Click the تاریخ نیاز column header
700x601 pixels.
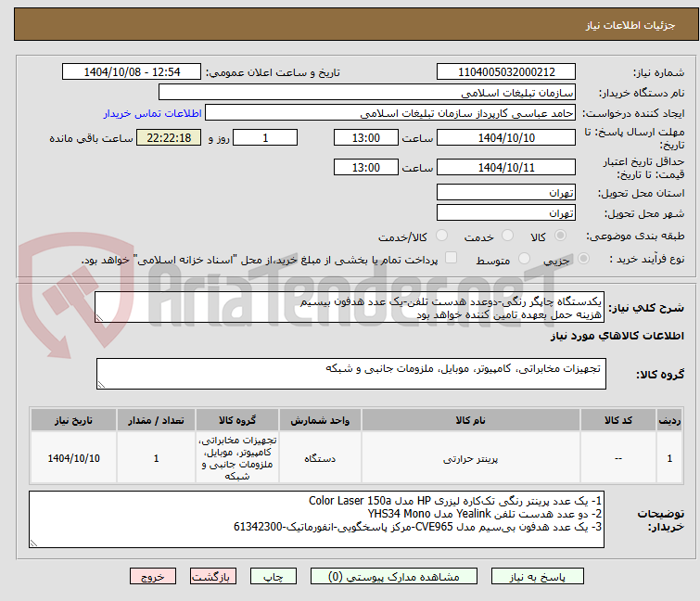(x=73, y=420)
